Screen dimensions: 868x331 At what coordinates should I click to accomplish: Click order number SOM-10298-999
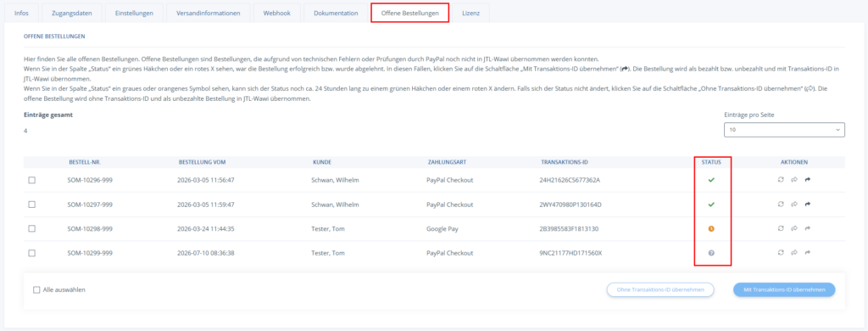tap(90, 229)
